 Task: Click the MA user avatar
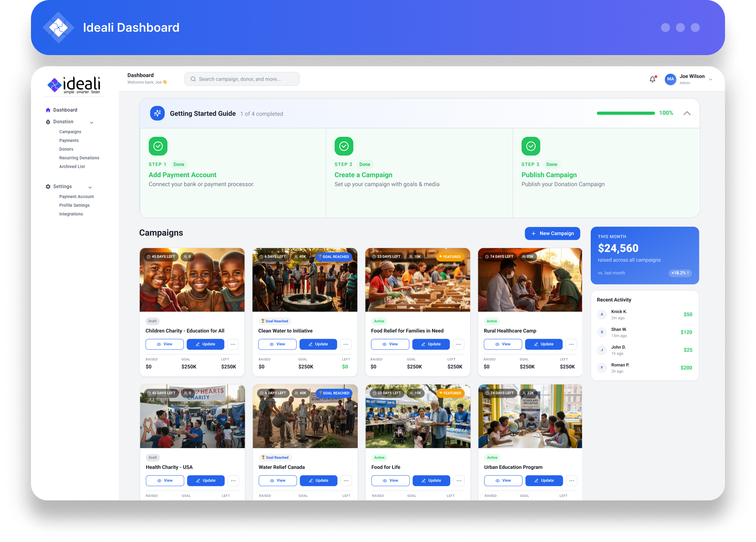[x=670, y=79]
